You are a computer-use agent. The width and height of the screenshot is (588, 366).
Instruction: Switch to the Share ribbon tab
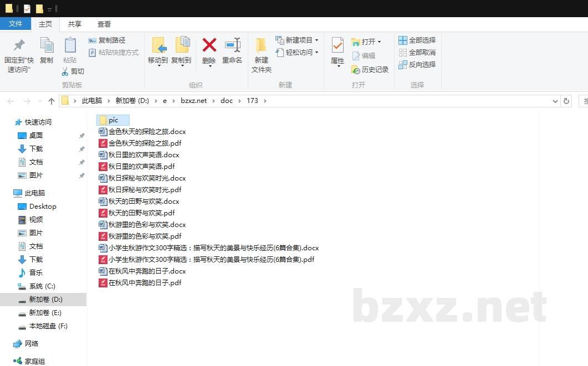pos(75,24)
